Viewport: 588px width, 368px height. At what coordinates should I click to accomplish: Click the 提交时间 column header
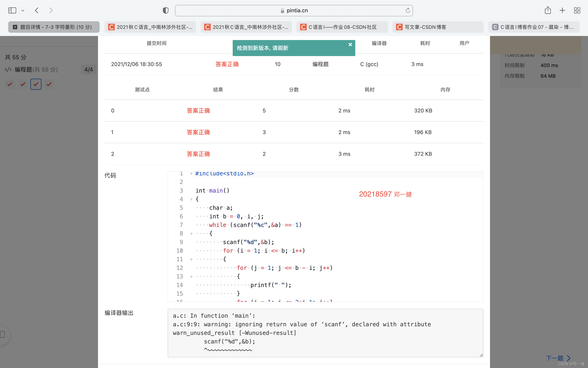[x=156, y=43]
